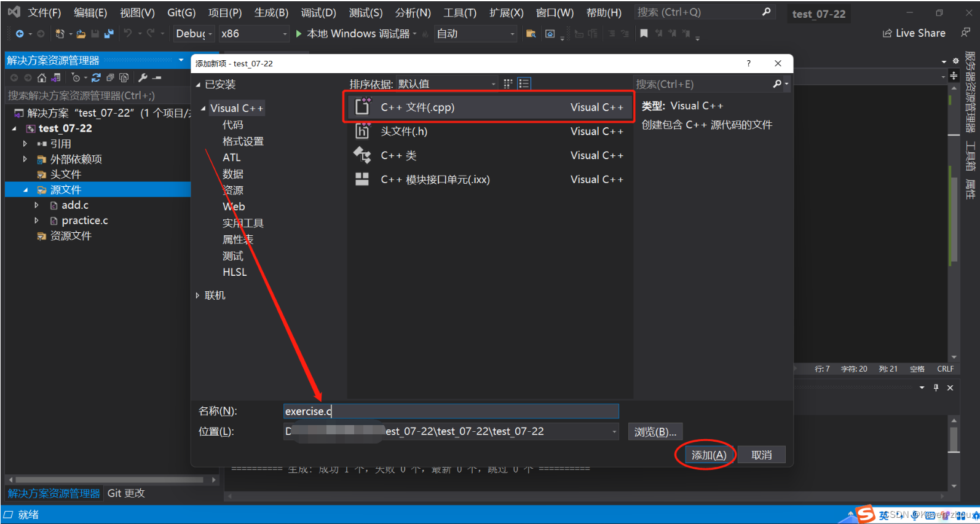Click the template search box 搜索(Ctrl+E)

704,84
